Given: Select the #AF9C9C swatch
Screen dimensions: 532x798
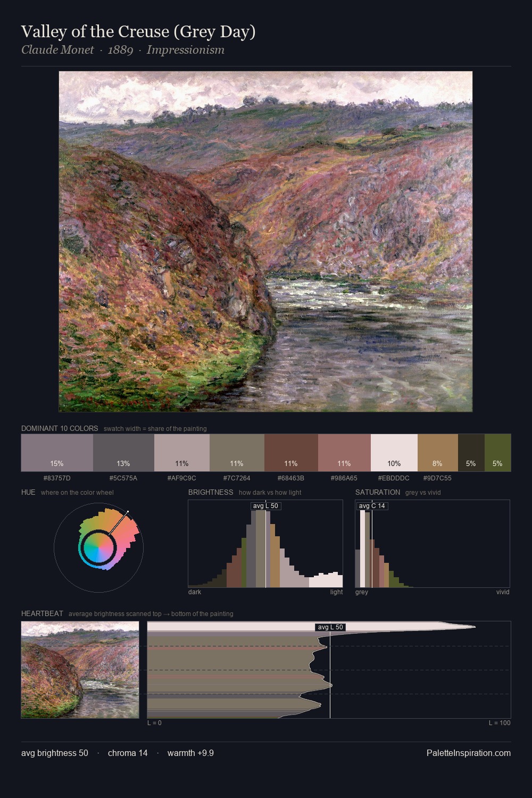Looking at the screenshot, I should (x=182, y=453).
